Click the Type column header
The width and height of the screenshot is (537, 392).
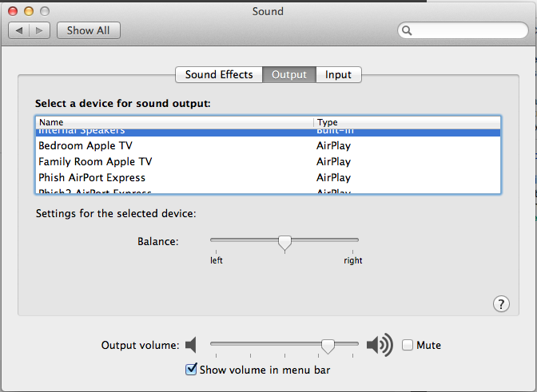point(407,122)
